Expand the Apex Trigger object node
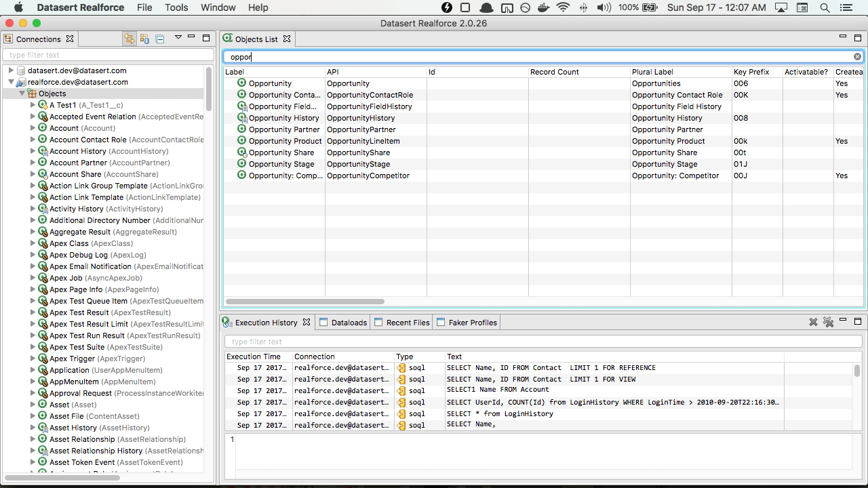 pyautogui.click(x=33, y=359)
